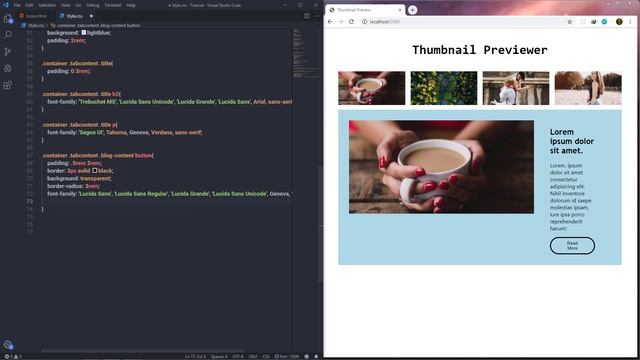The width and height of the screenshot is (640, 360).
Task: Select the coffee cup thumbnail
Action: pyautogui.click(x=371, y=88)
